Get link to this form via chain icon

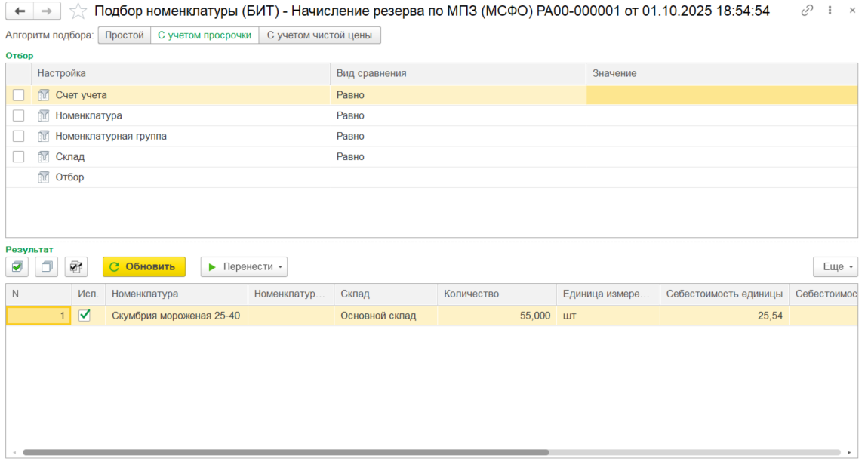pyautogui.click(x=808, y=11)
